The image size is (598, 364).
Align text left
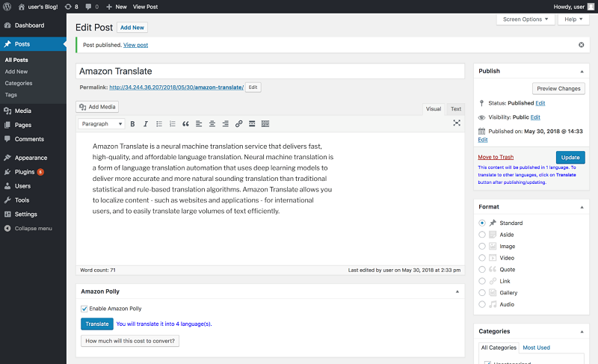point(199,124)
